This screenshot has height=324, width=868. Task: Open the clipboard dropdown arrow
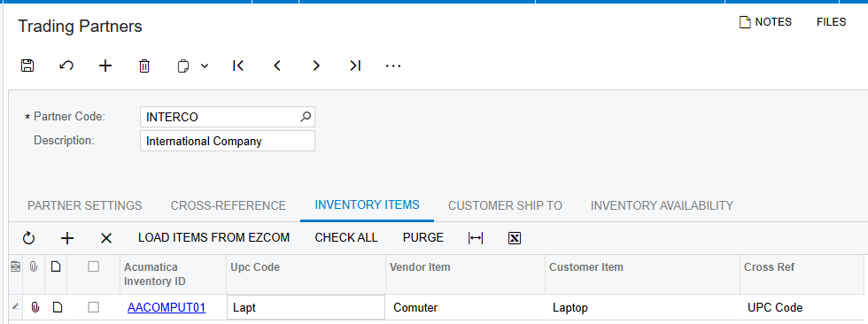coord(205,66)
